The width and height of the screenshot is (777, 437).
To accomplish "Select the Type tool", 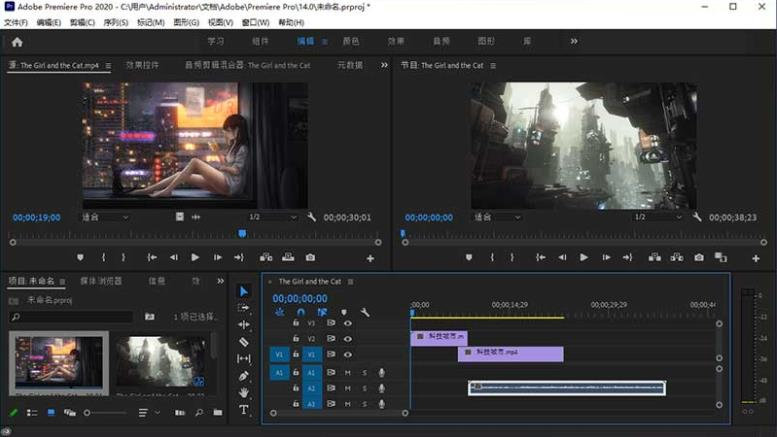I will pyautogui.click(x=244, y=410).
